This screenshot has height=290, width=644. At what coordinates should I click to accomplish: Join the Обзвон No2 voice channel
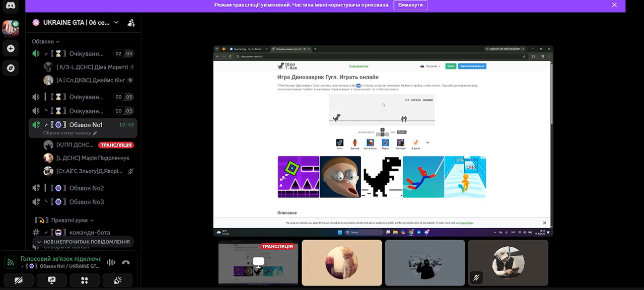tap(83, 188)
